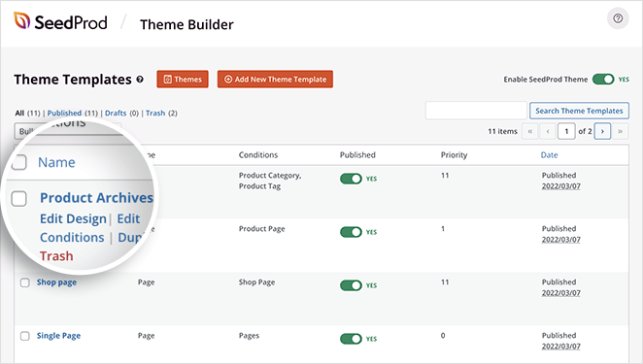Click the Priority column header
643x364 pixels.
(x=454, y=155)
